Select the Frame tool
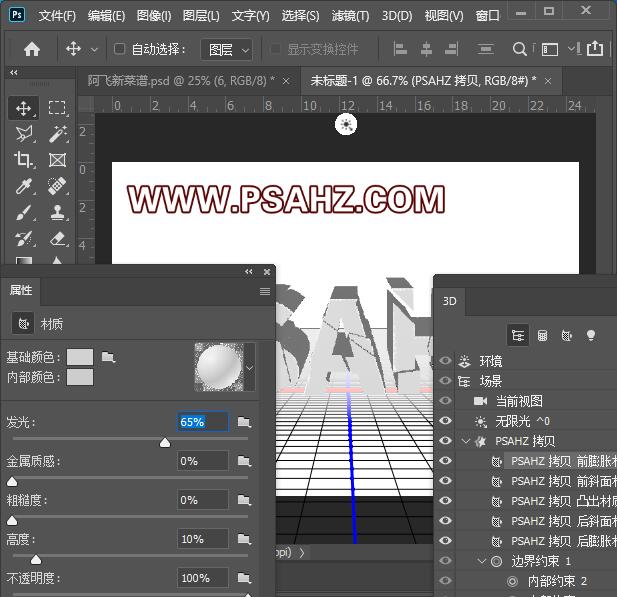The height and width of the screenshot is (597, 617). pyautogui.click(x=57, y=160)
